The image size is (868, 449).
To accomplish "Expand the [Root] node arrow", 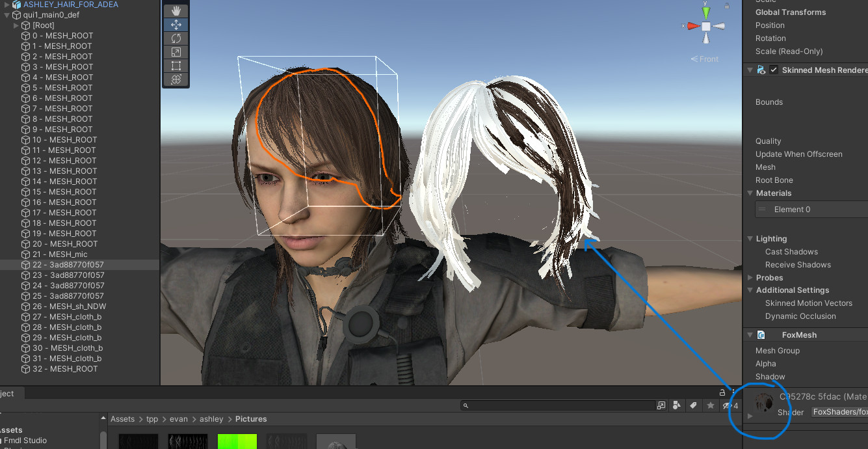I will click(16, 25).
